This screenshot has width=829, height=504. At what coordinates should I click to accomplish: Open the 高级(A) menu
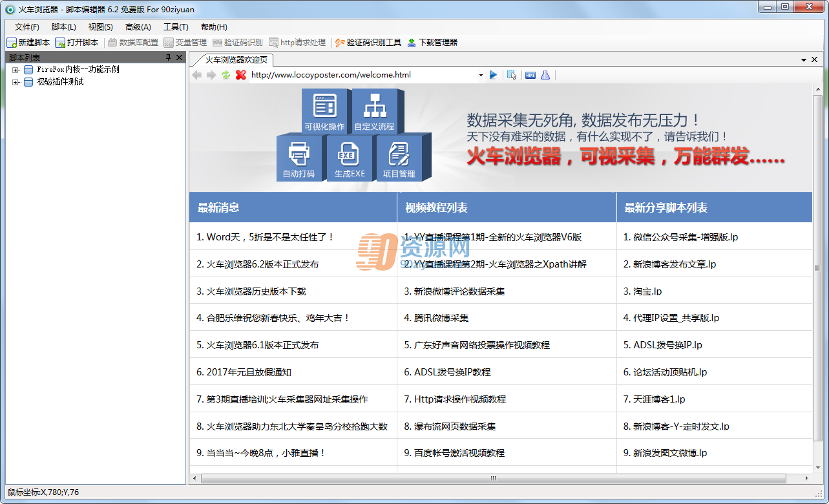tap(138, 27)
